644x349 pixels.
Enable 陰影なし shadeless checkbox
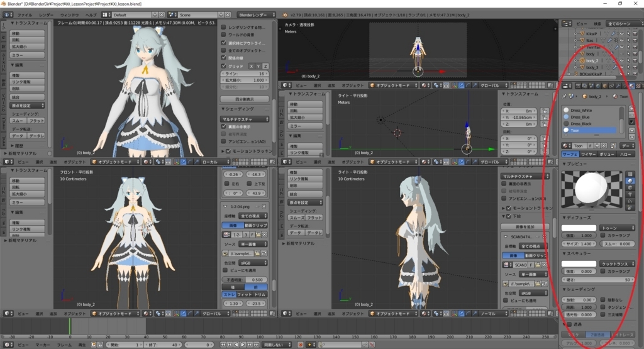coord(602,300)
